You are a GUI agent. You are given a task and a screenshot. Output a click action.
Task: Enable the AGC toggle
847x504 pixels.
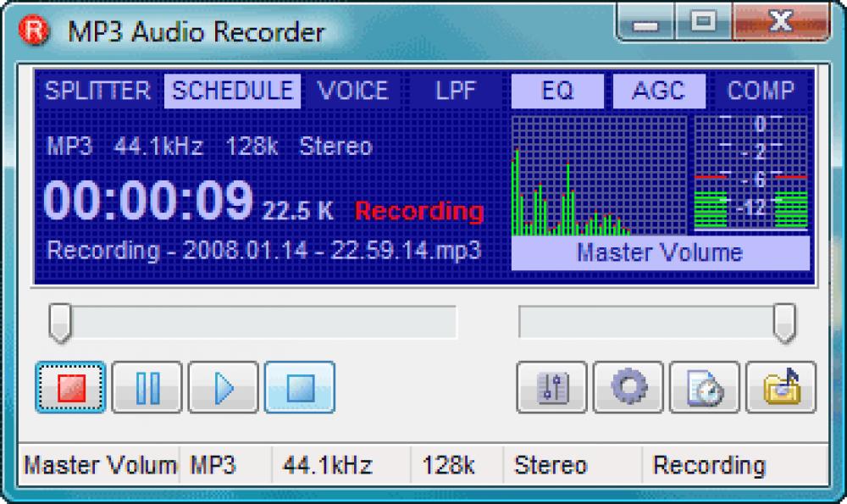(659, 91)
